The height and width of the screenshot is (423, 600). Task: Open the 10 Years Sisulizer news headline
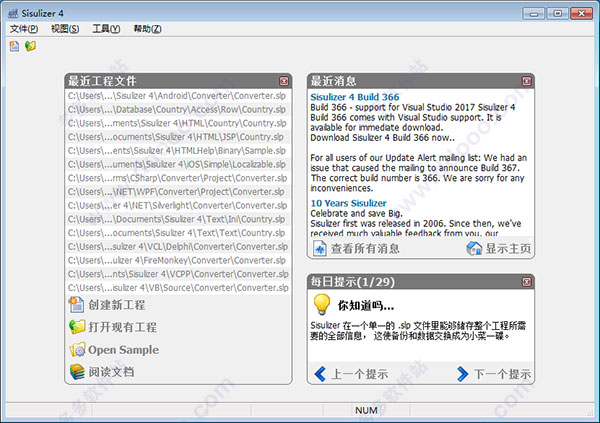(348, 203)
